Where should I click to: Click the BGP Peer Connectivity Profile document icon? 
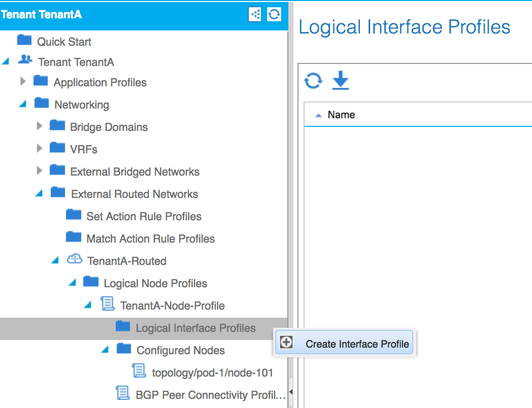[x=123, y=393]
